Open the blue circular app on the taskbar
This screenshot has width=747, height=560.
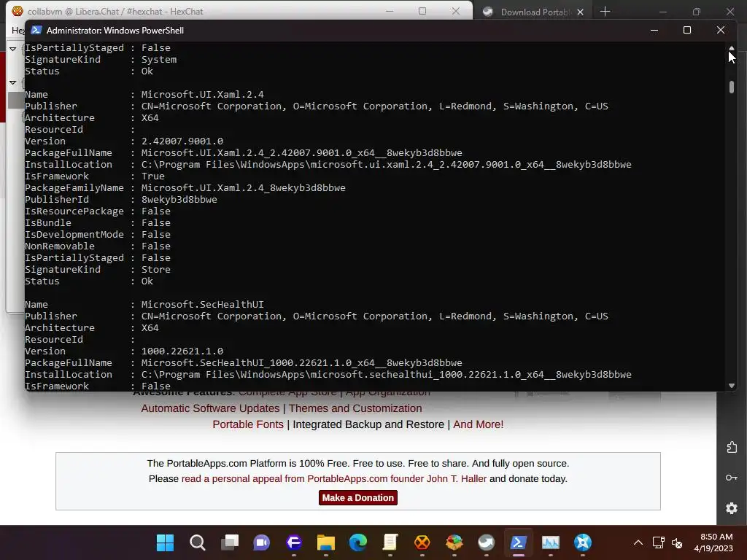point(583,542)
